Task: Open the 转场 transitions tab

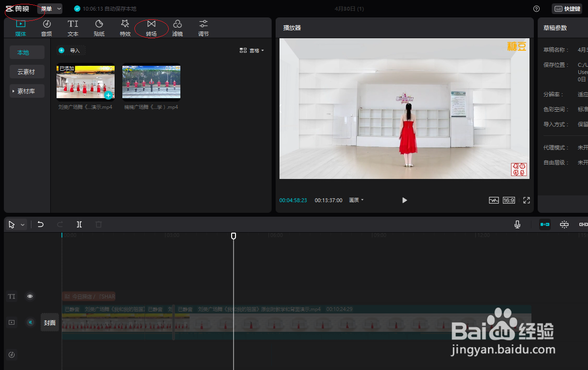Action: click(x=151, y=28)
